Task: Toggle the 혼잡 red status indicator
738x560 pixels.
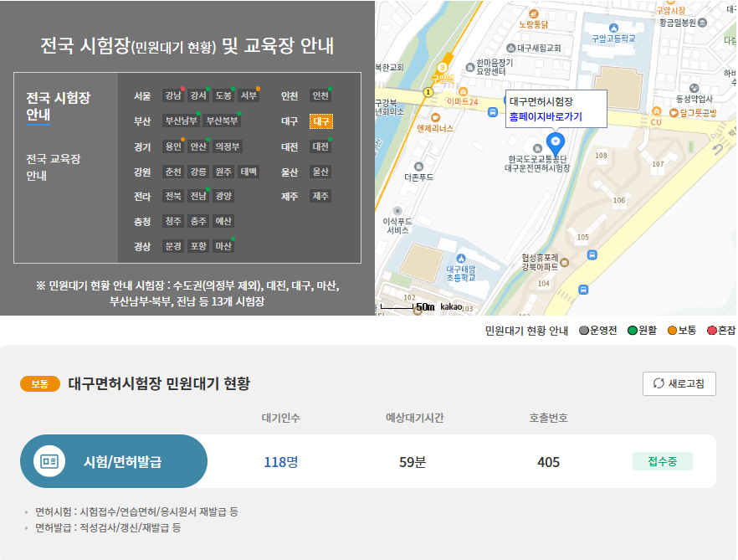Action: [x=710, y=330]
